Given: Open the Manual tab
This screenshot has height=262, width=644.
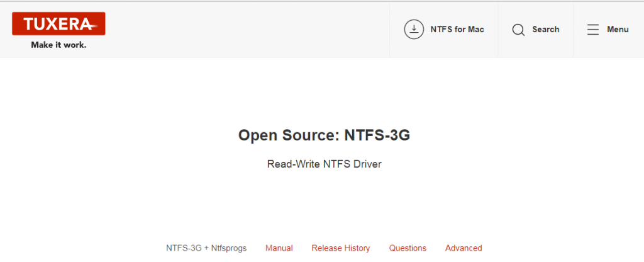Looking at the screenshot, I should (279, 248).
